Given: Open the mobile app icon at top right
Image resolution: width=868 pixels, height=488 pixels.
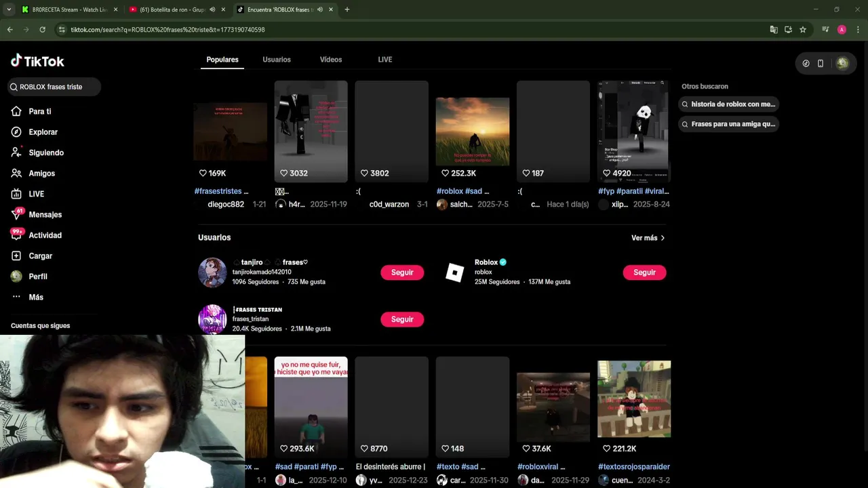Looking at the screenshot, I should [x=821, y=63].
